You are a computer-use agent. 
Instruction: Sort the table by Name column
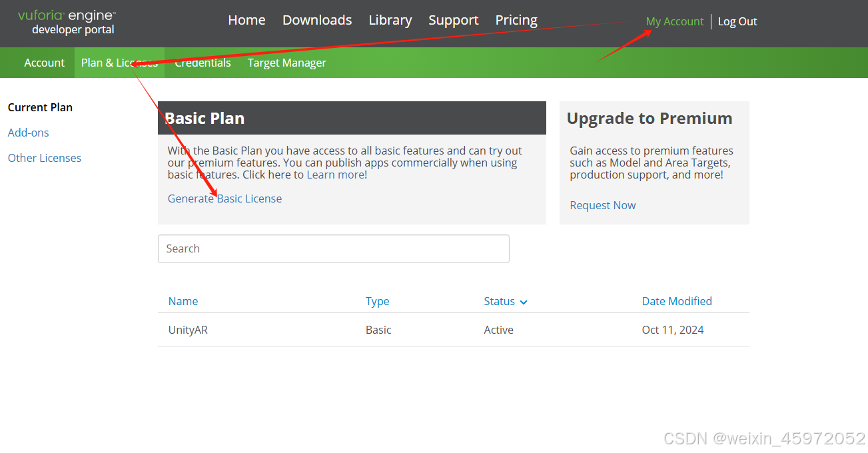(183, 301)
